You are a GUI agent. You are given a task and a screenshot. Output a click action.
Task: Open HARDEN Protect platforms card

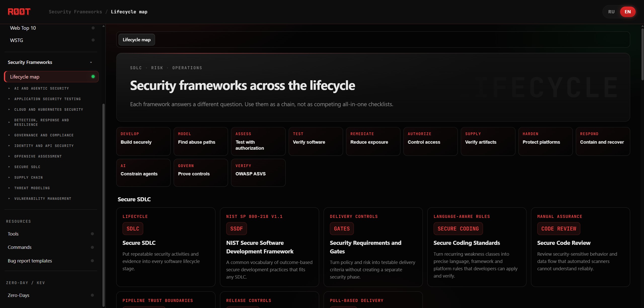point(545,141)
